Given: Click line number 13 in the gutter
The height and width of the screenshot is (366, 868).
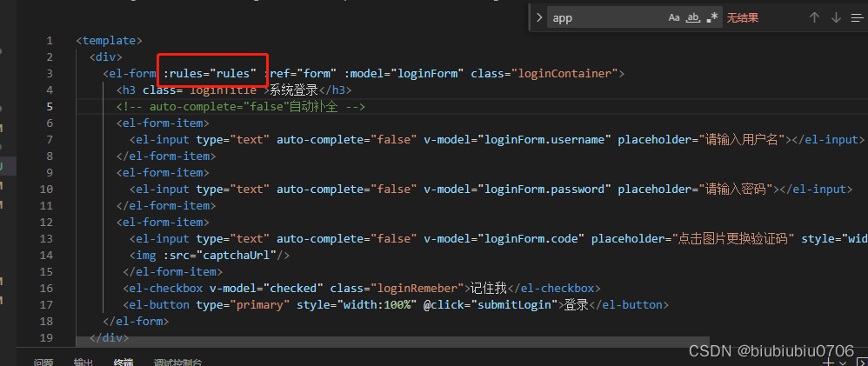Looking at the screenshot, I should (46, 238).
